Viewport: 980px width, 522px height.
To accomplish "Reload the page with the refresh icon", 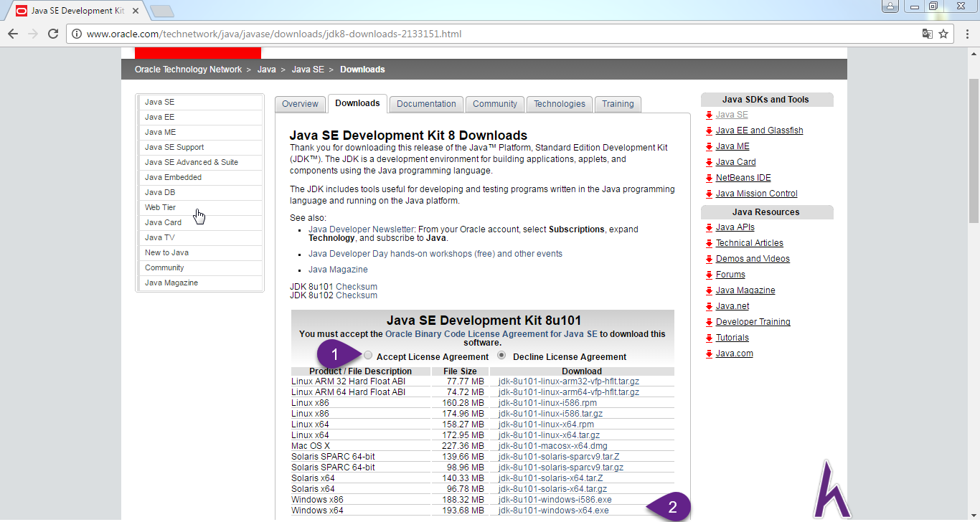I will [x=53, y=34].
